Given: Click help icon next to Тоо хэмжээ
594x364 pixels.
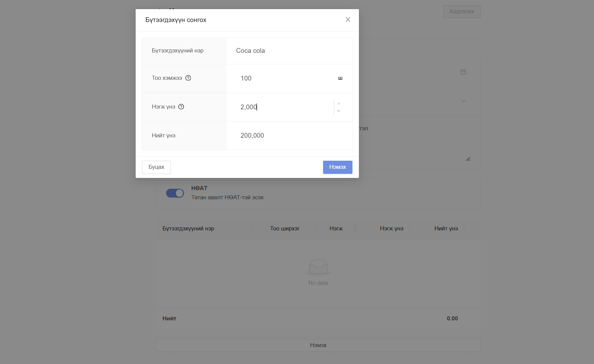Looking at the screenshot, I should pos(188,78).
